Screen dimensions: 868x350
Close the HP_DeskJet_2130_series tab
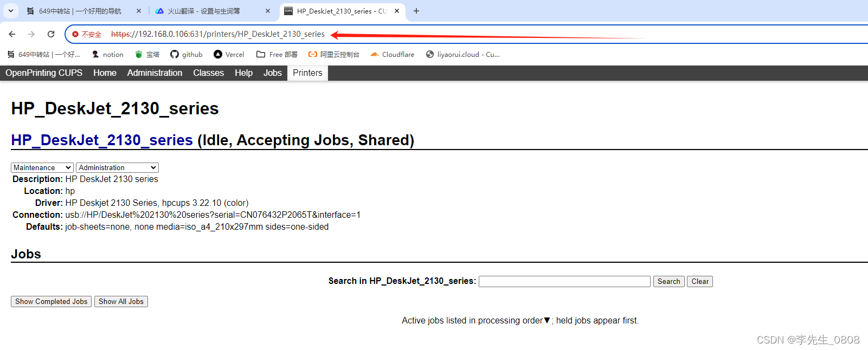coord(397,11)
